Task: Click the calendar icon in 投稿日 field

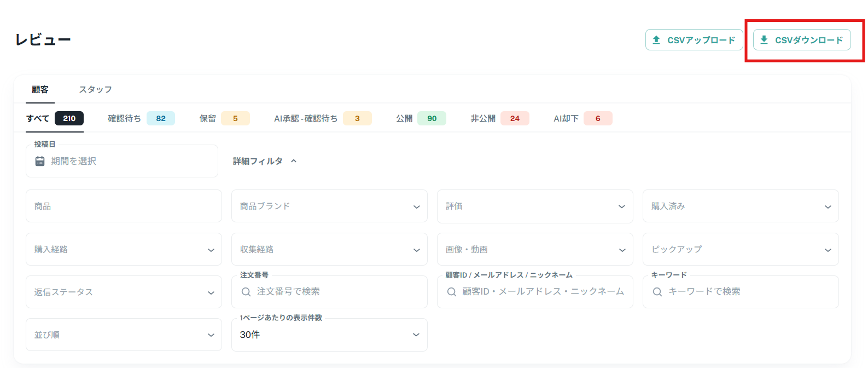Action: click(40, 161)
